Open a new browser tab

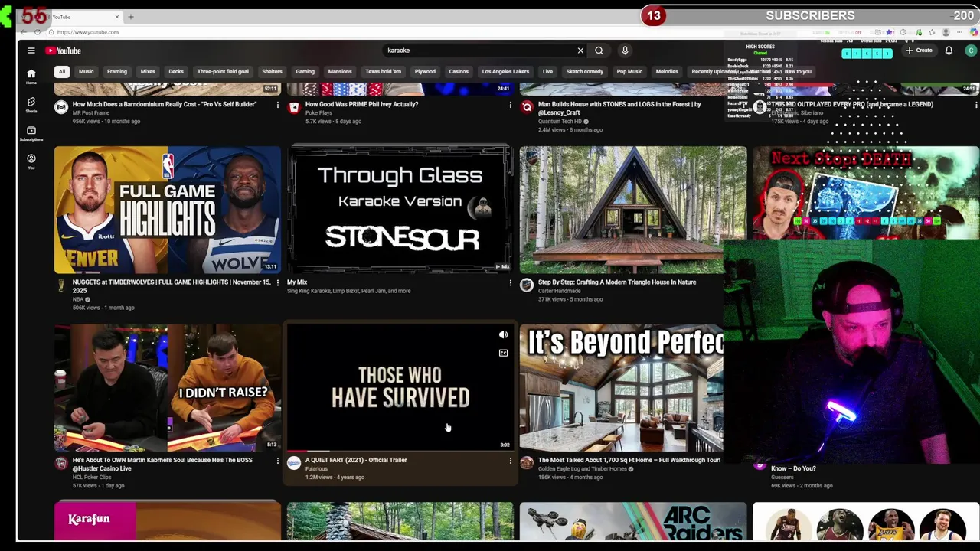130,16
